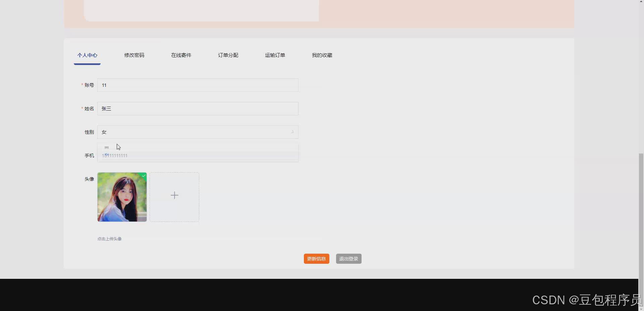Open the 个人中心 tab

click(87, 55)
